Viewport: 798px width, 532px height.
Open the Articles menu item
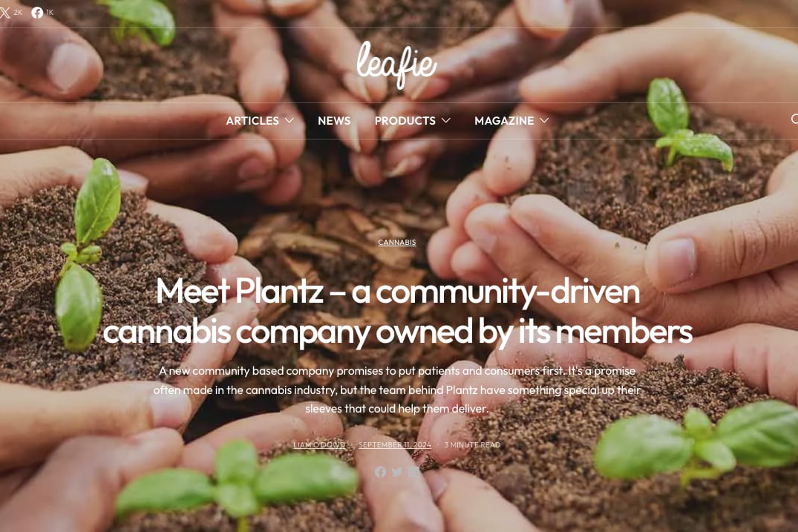point(252,120)
